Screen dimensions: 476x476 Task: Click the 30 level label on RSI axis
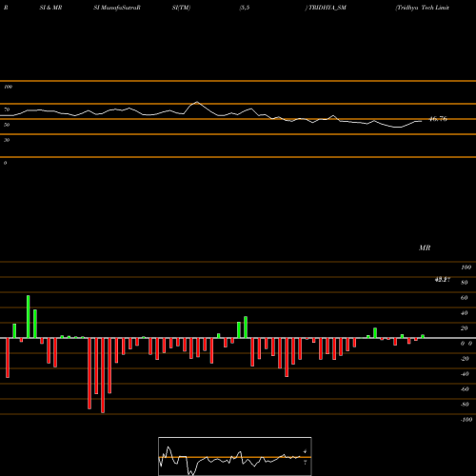point(7,140)
